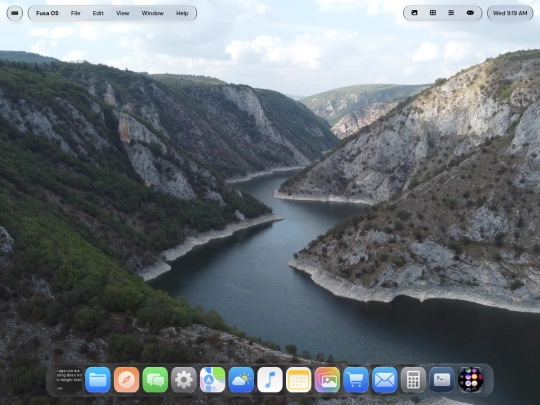Open the Edit menu

click(x=98, y=13)
